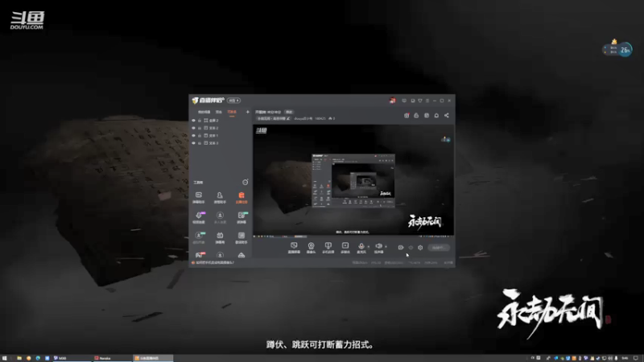644x362 pixels.
Task: Add a new source with plus icon
Action: [x=248, y=112]
